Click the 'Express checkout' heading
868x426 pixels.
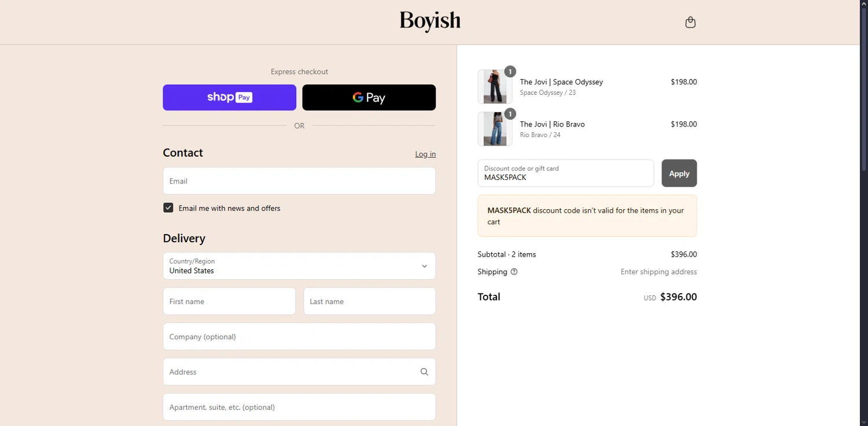pyautogui.click(x=299, y=72)
